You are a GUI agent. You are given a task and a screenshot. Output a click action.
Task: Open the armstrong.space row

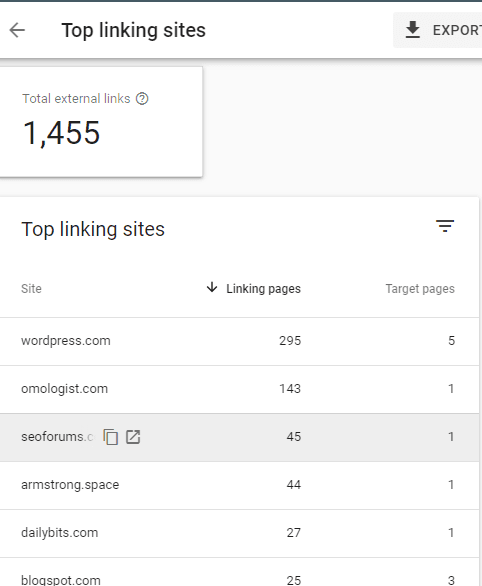click(239, 485)
